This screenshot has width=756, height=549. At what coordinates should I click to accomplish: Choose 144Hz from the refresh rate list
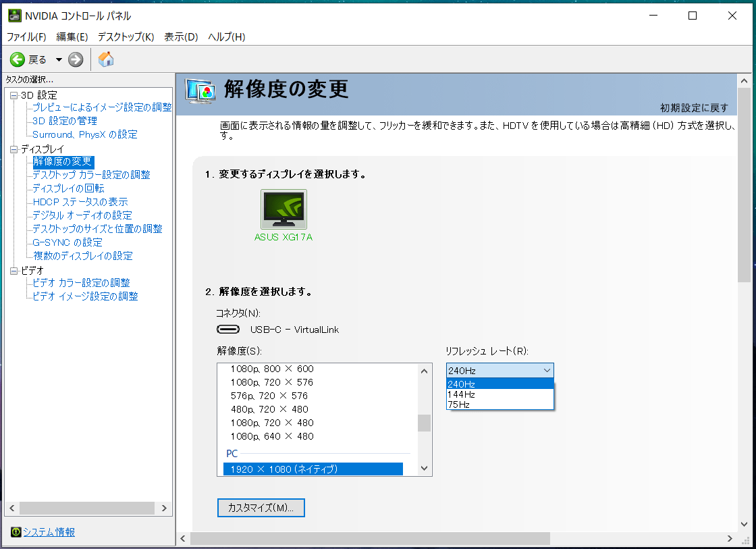tap(500, 394)
